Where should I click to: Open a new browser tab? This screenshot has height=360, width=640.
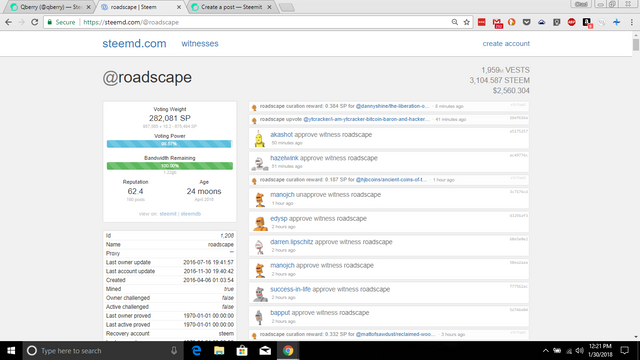coord(287,7)
